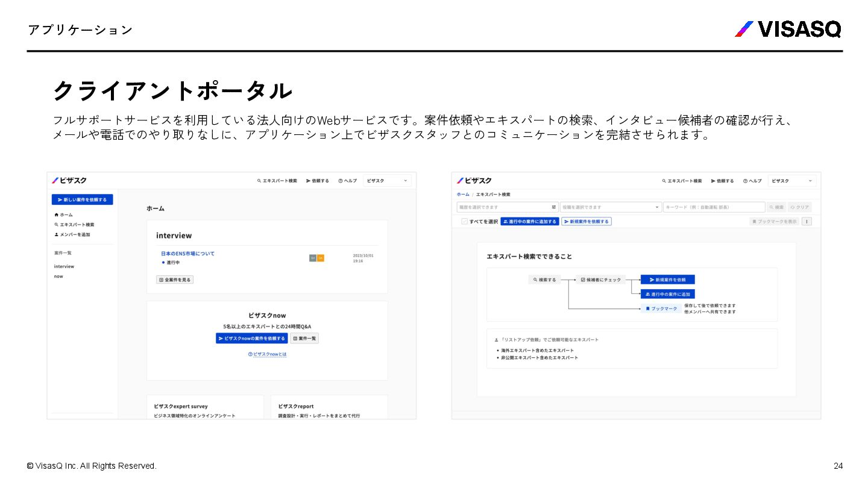
Task: Click the ビザスクreport card
Action: pyautogui.click(x=329, y=407)
